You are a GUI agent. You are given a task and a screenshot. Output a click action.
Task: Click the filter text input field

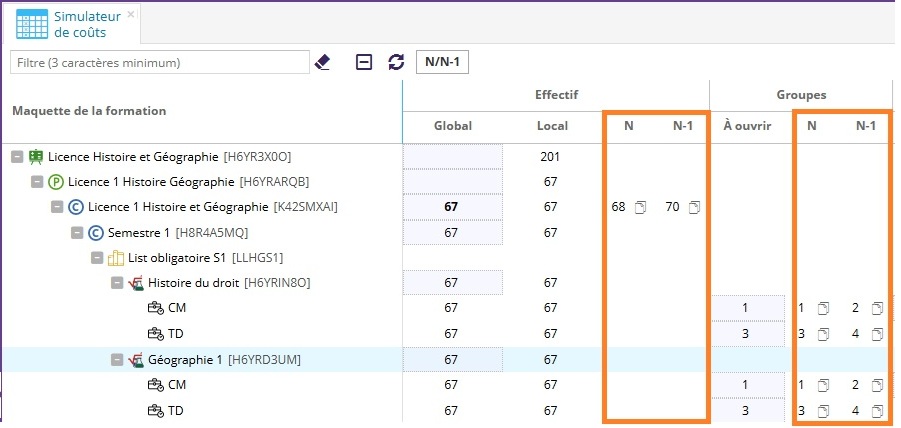click(x=159, y=62)
